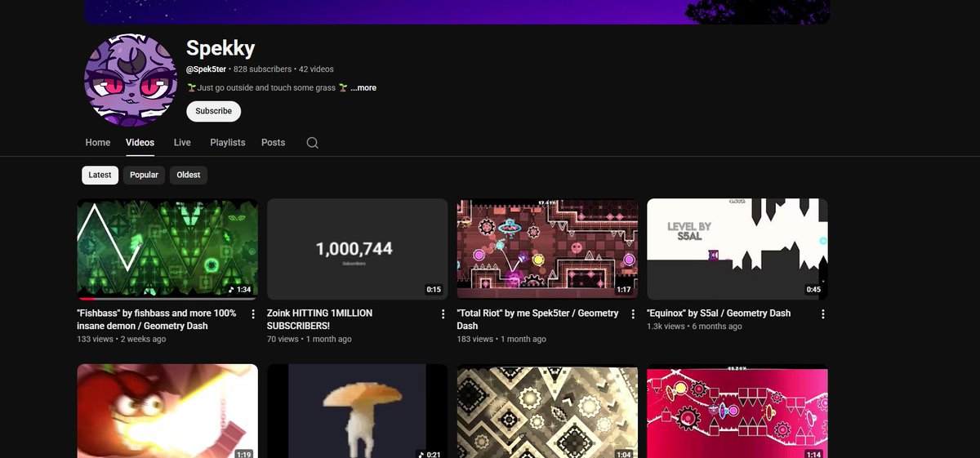Click "828 subscribers" count text
980x458 pixels.
[x=262, y=69]
